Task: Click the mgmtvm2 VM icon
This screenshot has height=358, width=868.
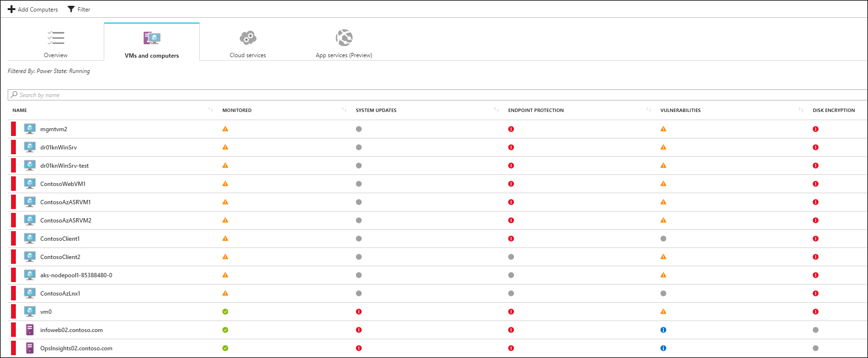Action: pos(30,129)
